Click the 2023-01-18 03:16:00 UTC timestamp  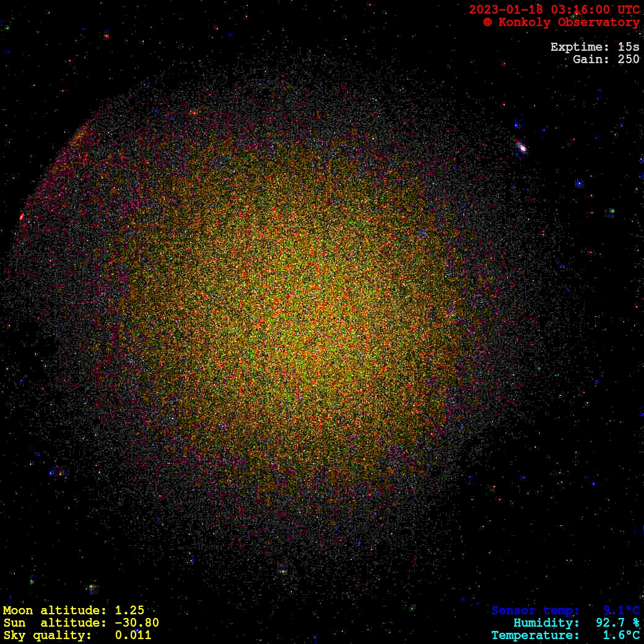[554, 10]
